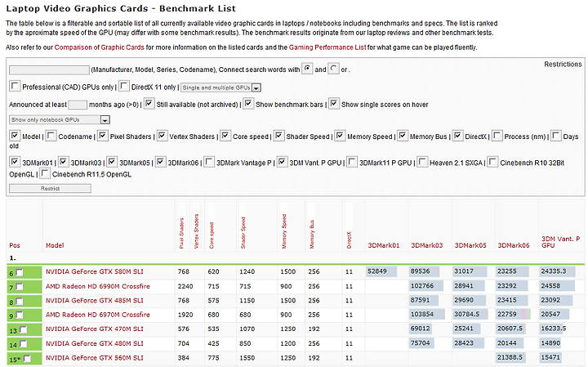The height and width of the screenshot is (367, 588).
Task: Open AMD Radeon HD 6970M Crossfire link
Action: (x=97, y=315)
